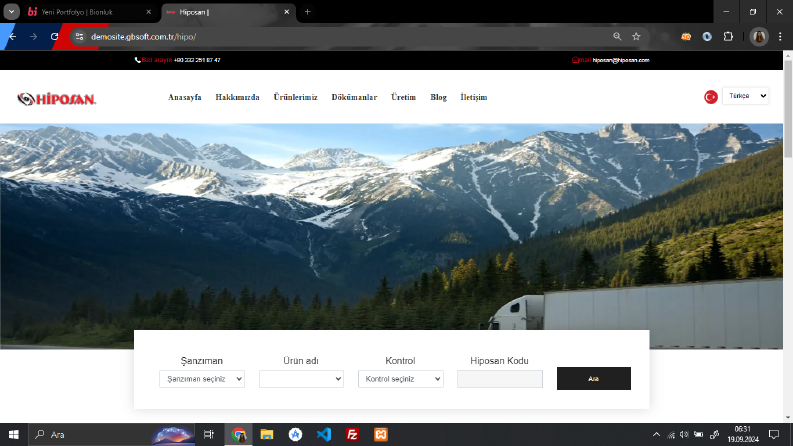Expand the Şanzıman seçiniz dropdown
Image resolution: width=793 pixels, height=446 pixels.
[x=202, y=379]
